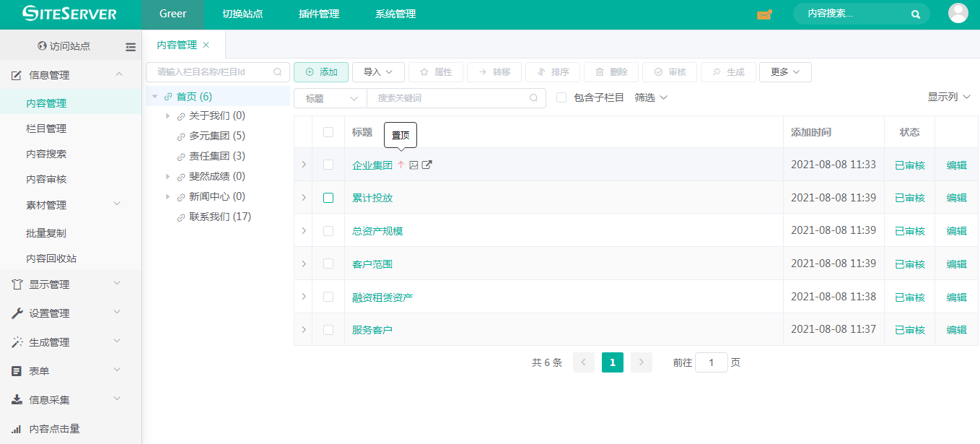
Task: Click the search magnifier in top bar
Action: (x=916, y=14)
